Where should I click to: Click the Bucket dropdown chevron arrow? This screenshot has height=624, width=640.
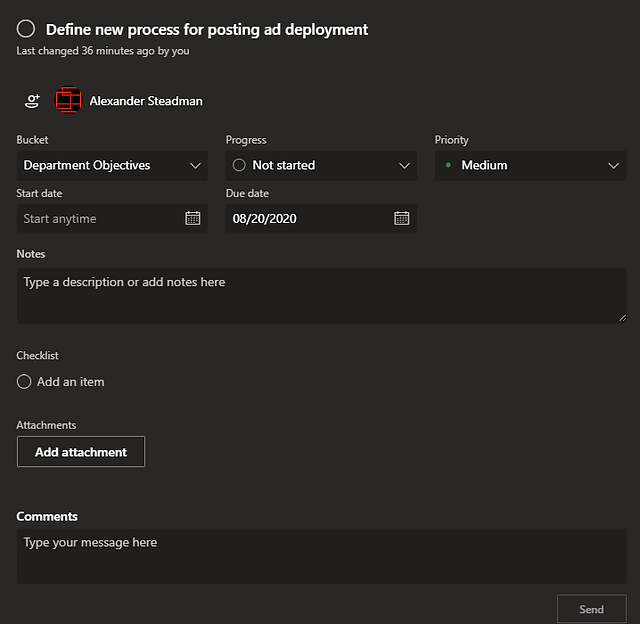pyautogui.click(x=196, y=166)
